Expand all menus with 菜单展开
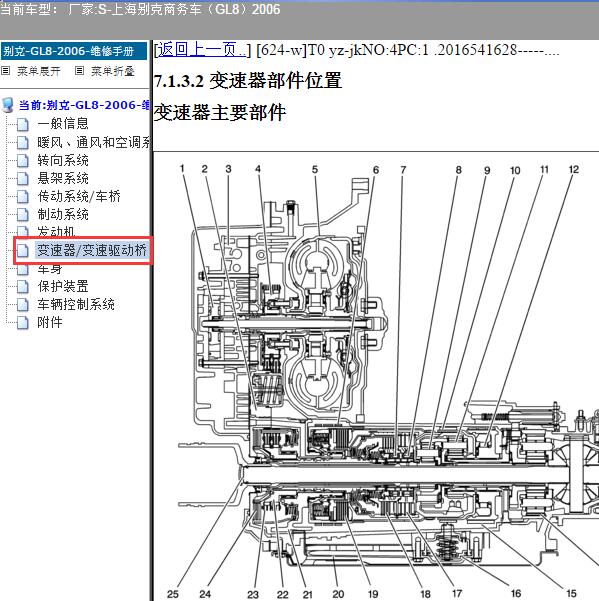 tap(39, 71)
